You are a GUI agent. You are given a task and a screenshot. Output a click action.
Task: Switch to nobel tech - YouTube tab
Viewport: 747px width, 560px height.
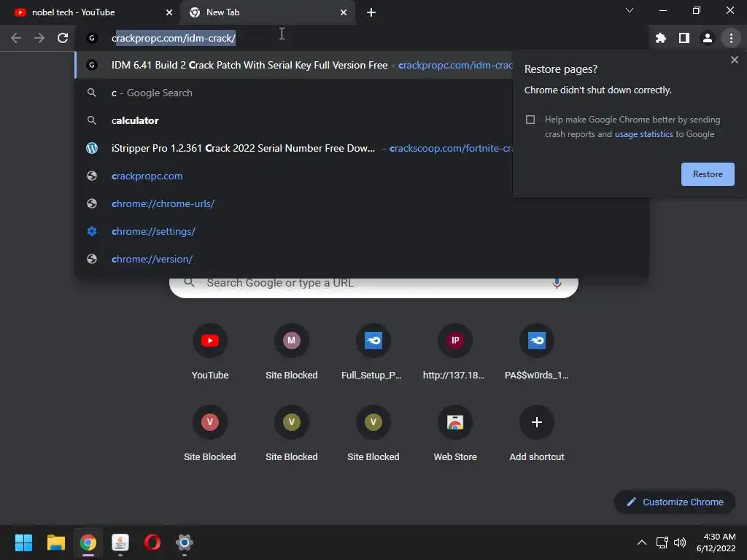(90, 12)
